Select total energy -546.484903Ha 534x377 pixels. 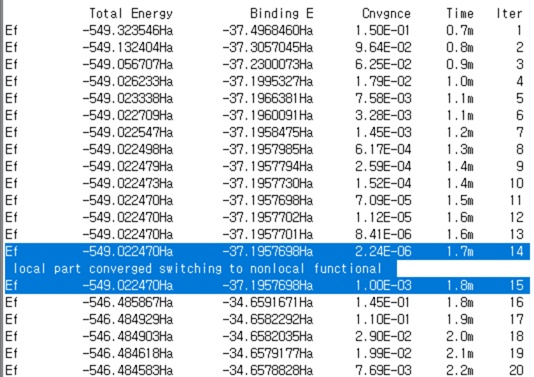pyautogui.click(x=128, y=336)
